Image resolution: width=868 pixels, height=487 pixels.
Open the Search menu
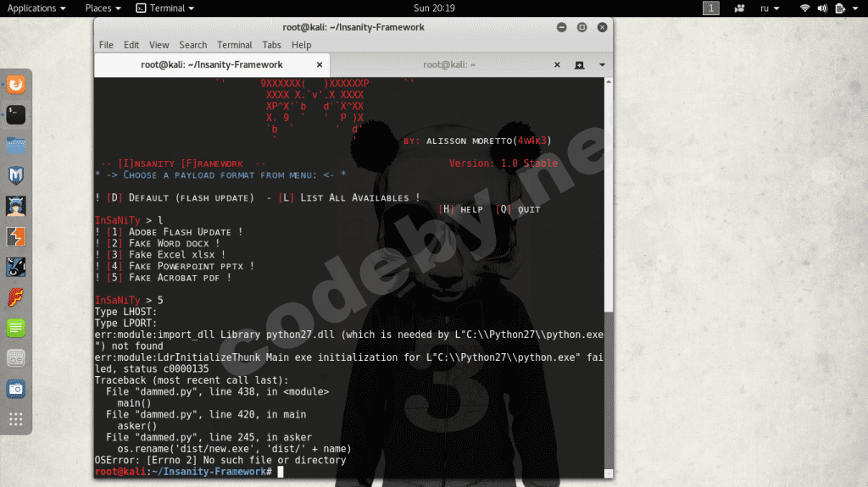[x=192, y=45]
